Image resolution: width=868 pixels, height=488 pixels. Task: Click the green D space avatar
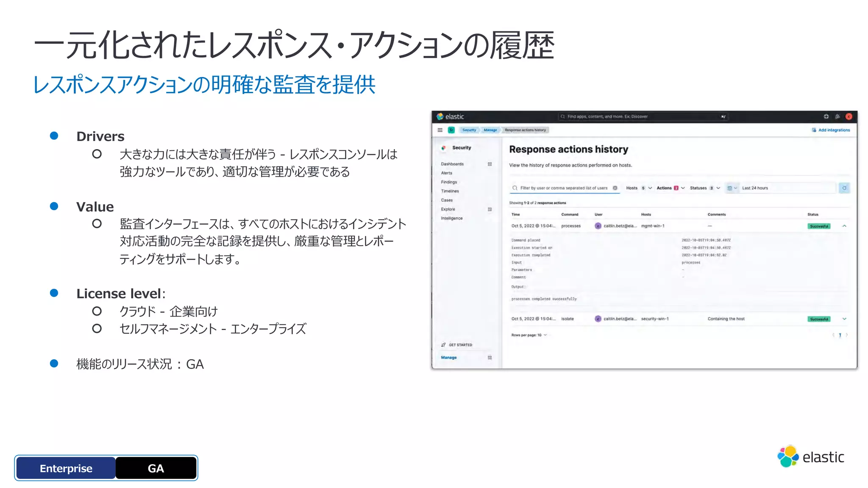click(x=451, y=130)
